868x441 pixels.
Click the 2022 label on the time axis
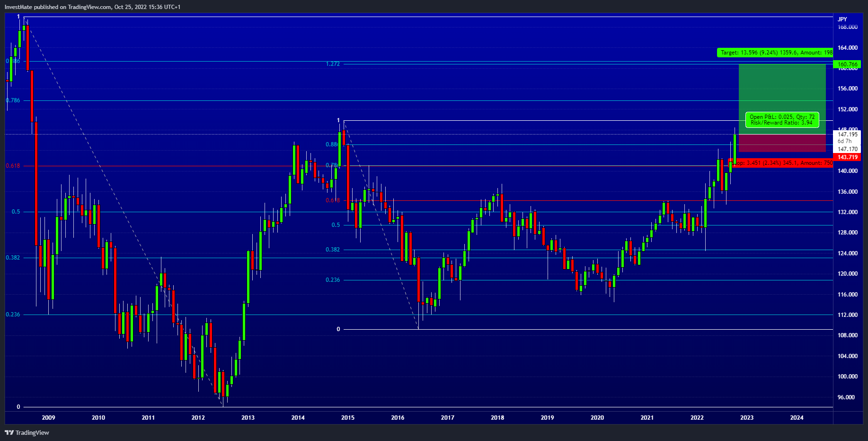[x=697, y=418]
